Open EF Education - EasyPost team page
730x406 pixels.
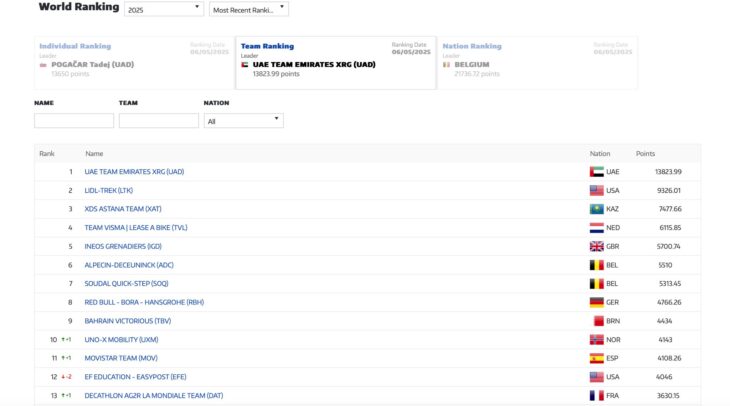tap(136, 377)
